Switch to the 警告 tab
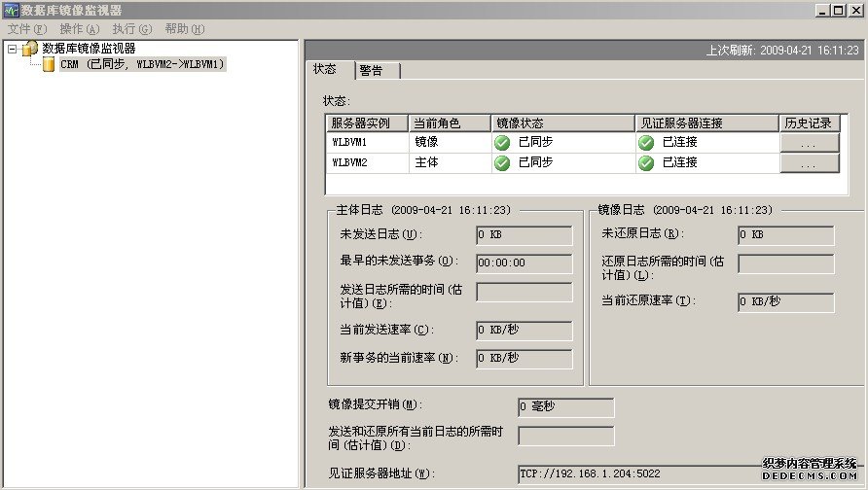The height and width of the screenshot is (490, 868). [371, 70]
